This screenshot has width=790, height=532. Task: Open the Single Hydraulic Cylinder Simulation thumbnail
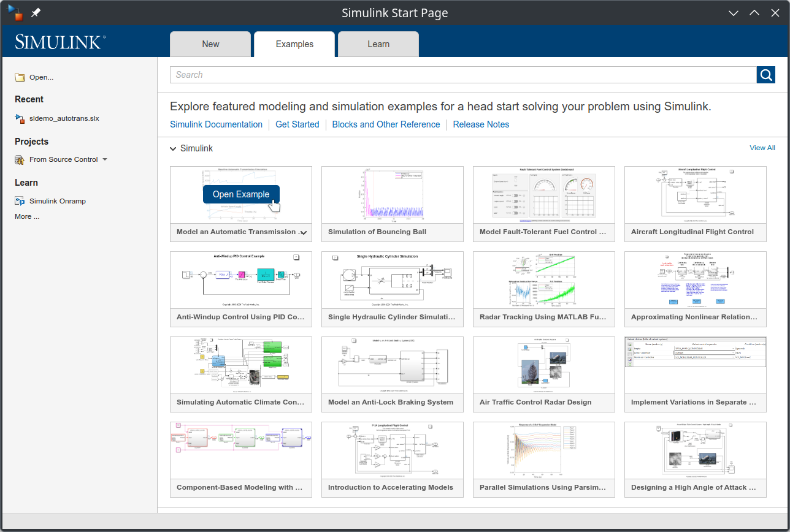pyautogui.click(x=393, y=280)
